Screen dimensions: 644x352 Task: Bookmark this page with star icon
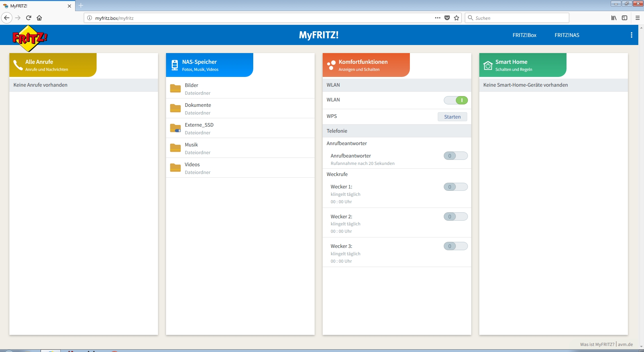[x=457, y=18]
